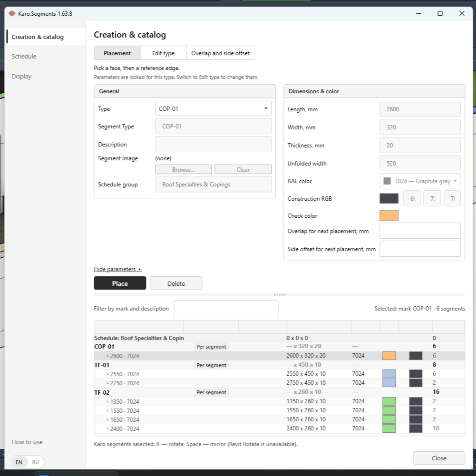The height and width of the screenshot is (476, 476).
Task: Switch to the Placement tab
Action: point(117,53)
